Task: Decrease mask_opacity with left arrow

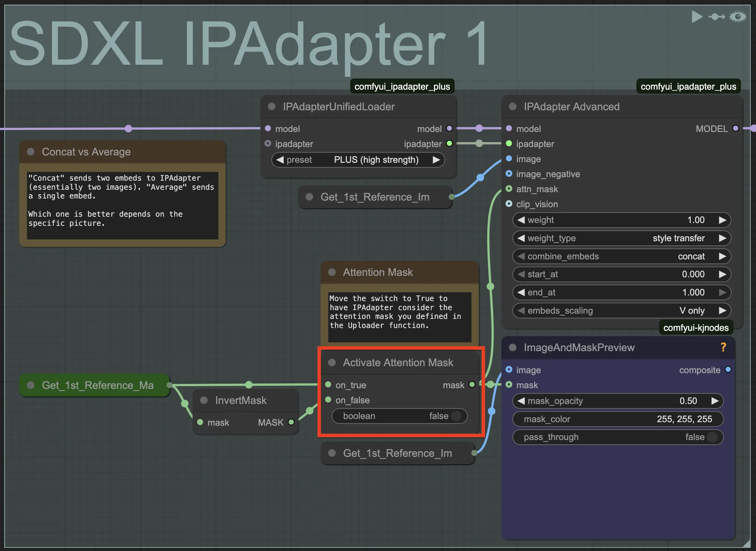Action: [521, 401]
